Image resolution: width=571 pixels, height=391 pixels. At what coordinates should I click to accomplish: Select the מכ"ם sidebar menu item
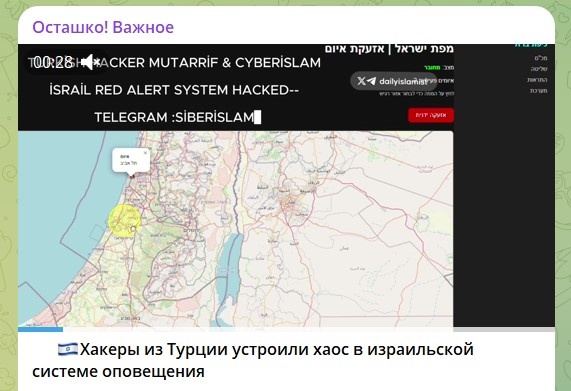coord(541,58)
